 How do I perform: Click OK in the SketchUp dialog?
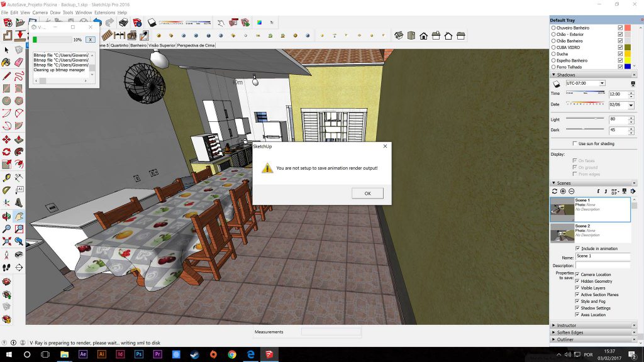point(367,194)
